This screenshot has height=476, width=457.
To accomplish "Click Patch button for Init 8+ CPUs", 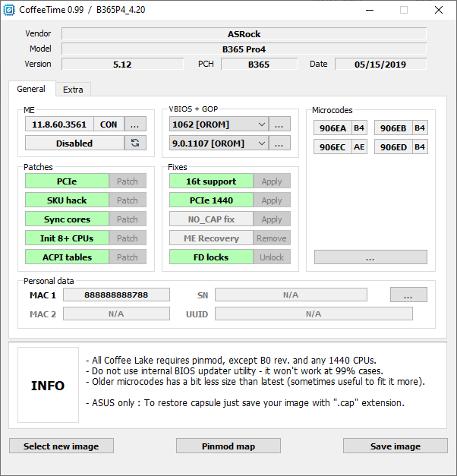I will [128, 238].
